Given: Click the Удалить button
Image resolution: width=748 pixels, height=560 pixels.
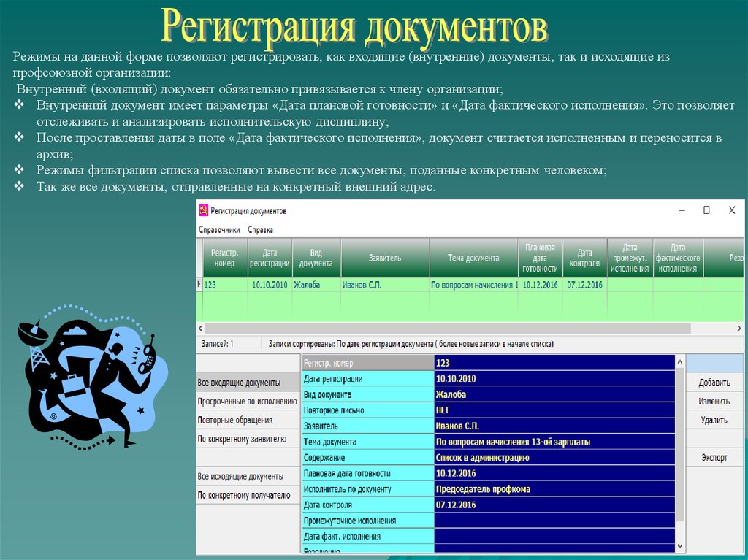Looking at the screenshot, I should click(714, 420).
